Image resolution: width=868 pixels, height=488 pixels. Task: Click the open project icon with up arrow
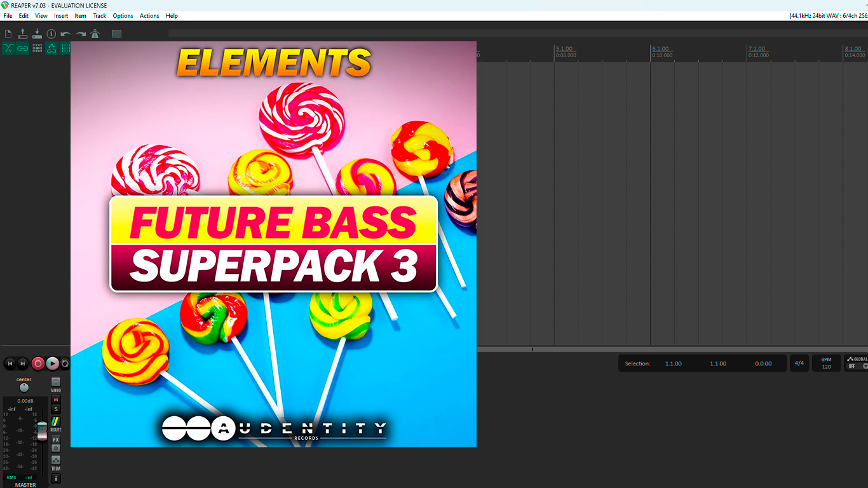pyautogui.click(x=23, y=34)
